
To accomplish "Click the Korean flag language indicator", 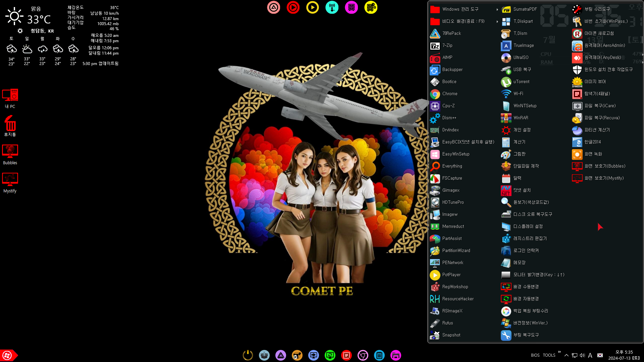I will [600, 355].
